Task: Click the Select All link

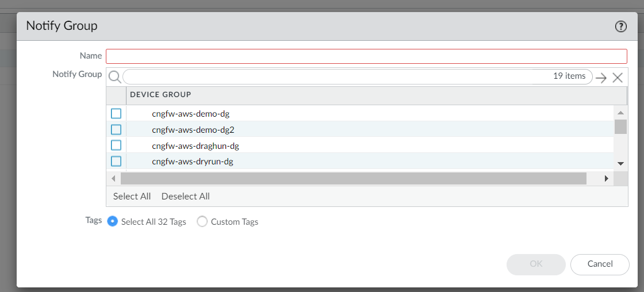Action: click(132, 197)
